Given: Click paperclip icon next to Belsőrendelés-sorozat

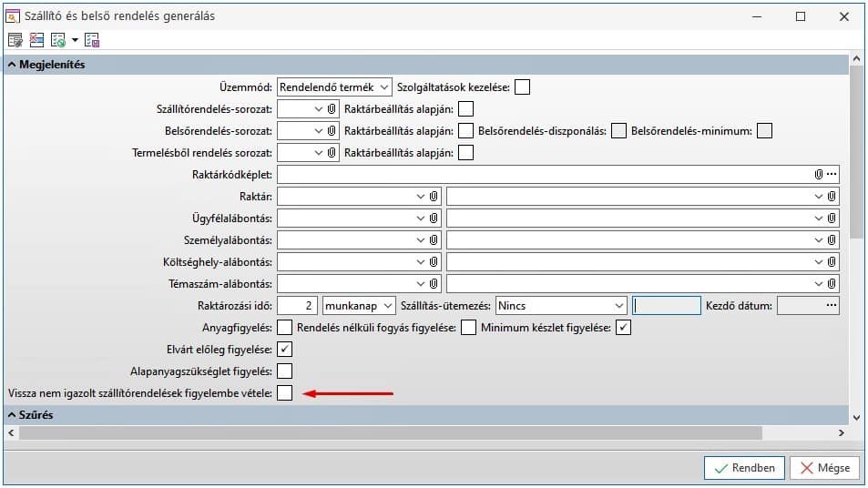Looking at the screenshot, I should point(332,131).
